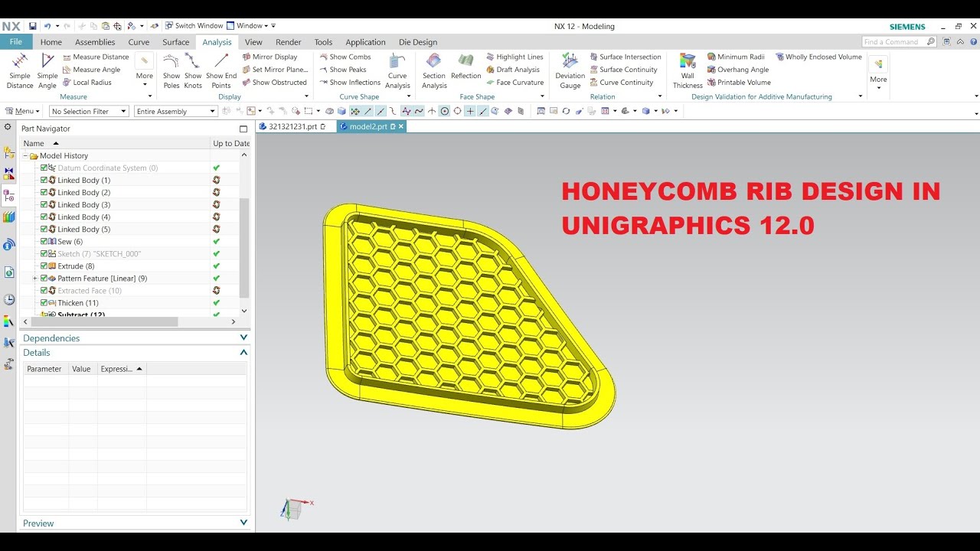Expand the Dependencies panel
This screenshot has width=980, height=551.
243,337
